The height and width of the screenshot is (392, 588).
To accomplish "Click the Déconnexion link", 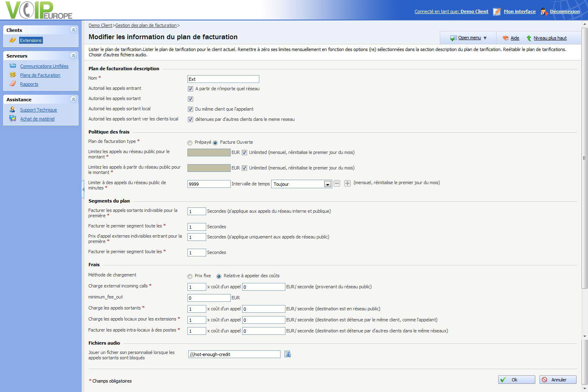I will 564,11.
